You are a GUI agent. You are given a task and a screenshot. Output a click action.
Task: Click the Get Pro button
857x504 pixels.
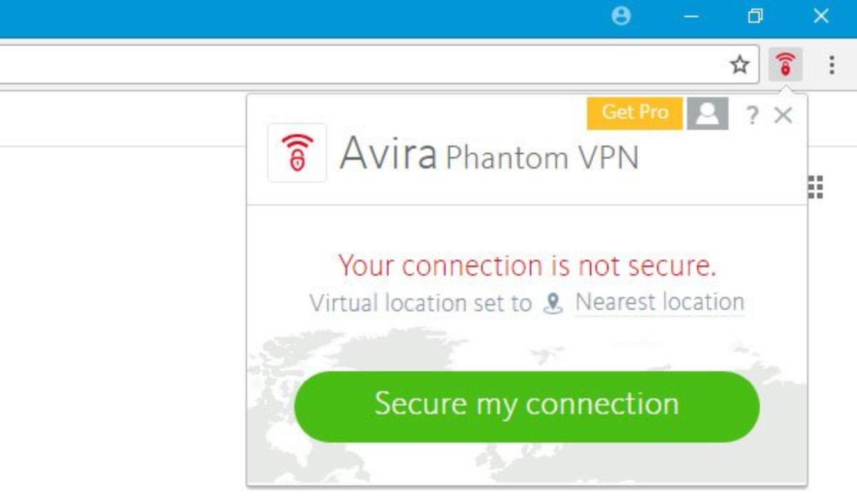pyautogui.click(x=634, y=113)
